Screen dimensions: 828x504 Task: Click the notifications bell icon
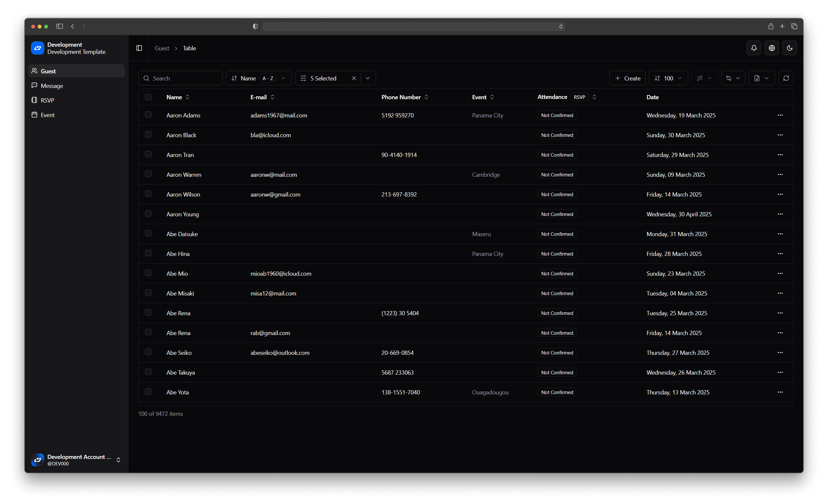point(754,48)
